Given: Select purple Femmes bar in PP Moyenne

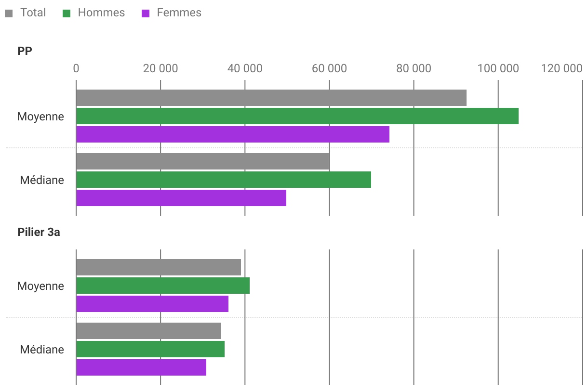Looking at the screenshot, I should pyautogui.click(x=232, y=134).
